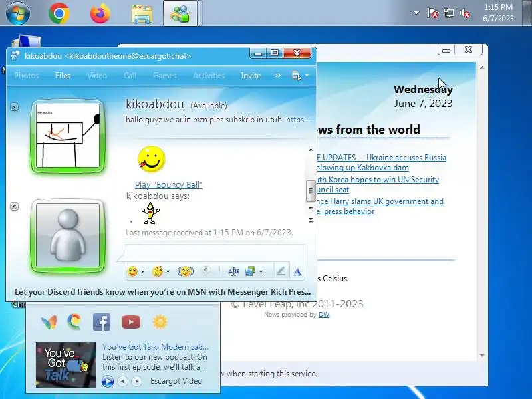Open the Photos menu in chat window
Image resolution: width=532 pixels, height=399 pixels.
pos(27,76)
